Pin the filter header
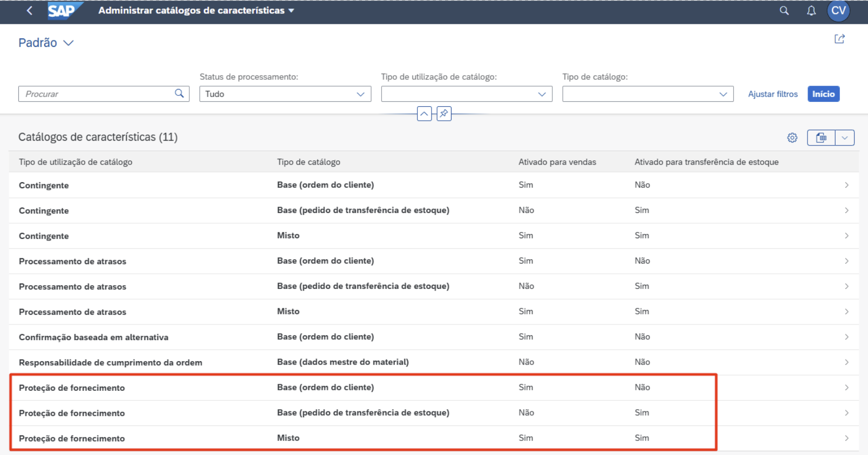Viewport: 868px width, 455px height. coord(444,114)
